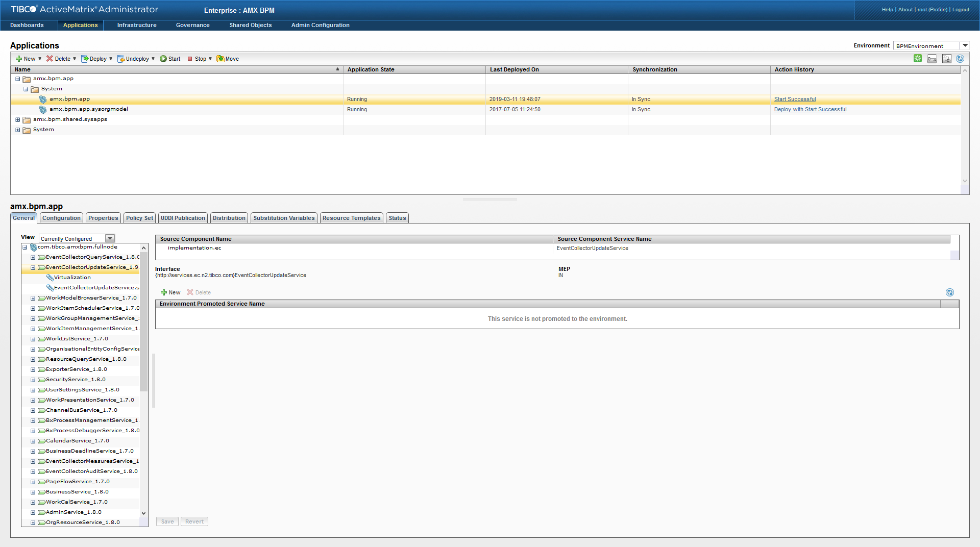Viewport: 980px width, 547px height.
Task: Open the Infrastructure menu
Action: (137, 25)
